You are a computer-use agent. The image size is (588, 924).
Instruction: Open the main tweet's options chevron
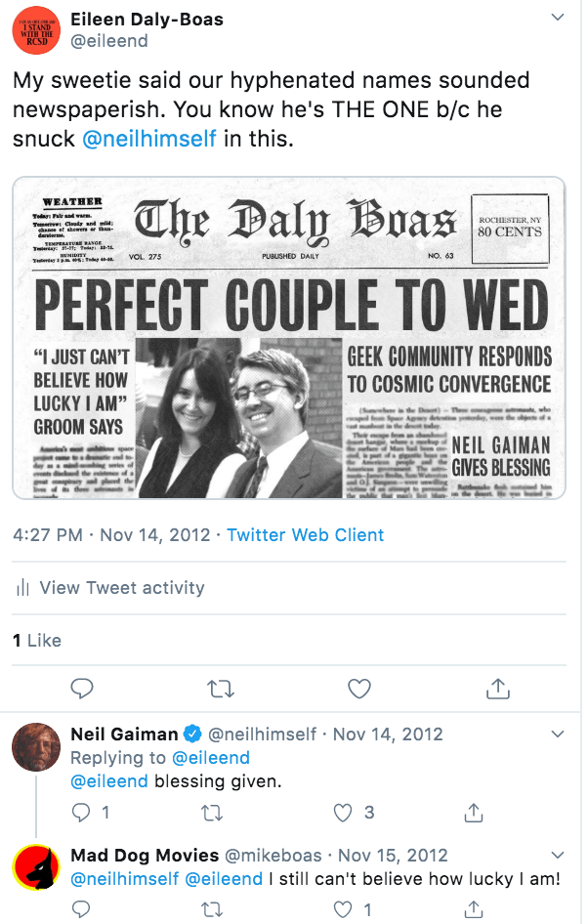pos(558,18)
